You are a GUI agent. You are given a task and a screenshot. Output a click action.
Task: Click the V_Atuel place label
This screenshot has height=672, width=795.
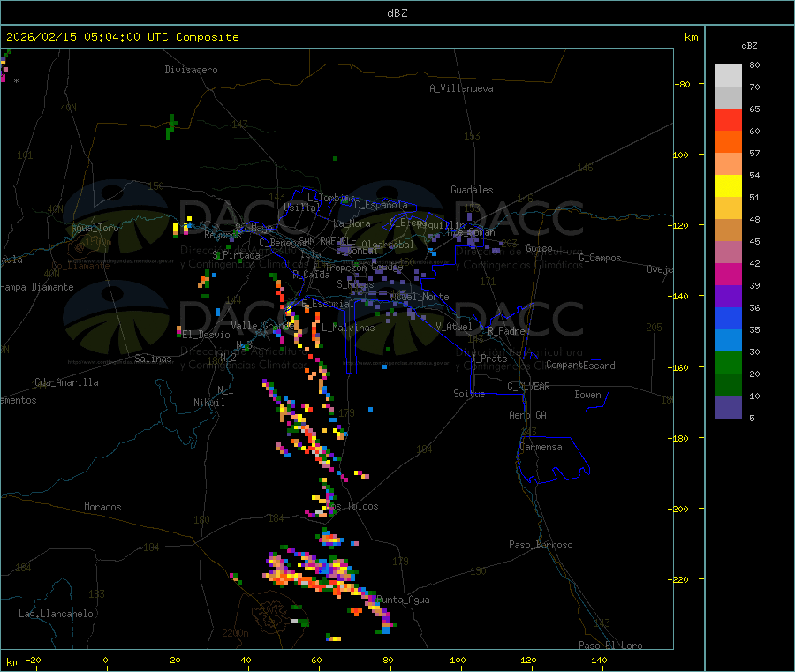point(453,327)
